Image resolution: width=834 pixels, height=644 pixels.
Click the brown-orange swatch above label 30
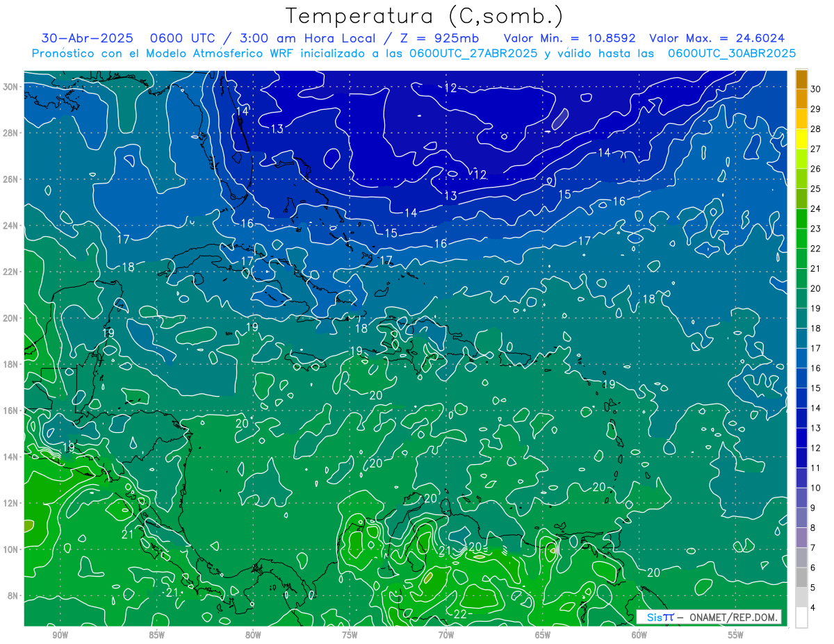click(801, 79)
